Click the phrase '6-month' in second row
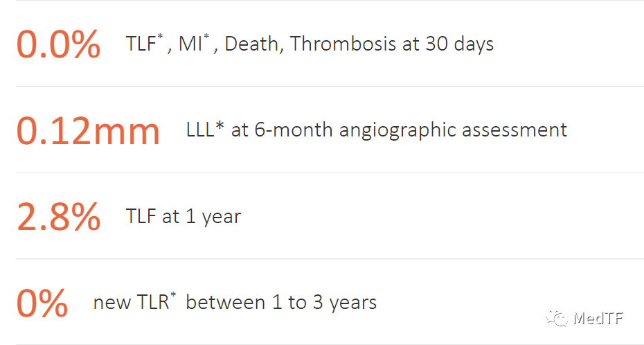The width and height of the screenshot is (644, 345). [x=293, y=130]
